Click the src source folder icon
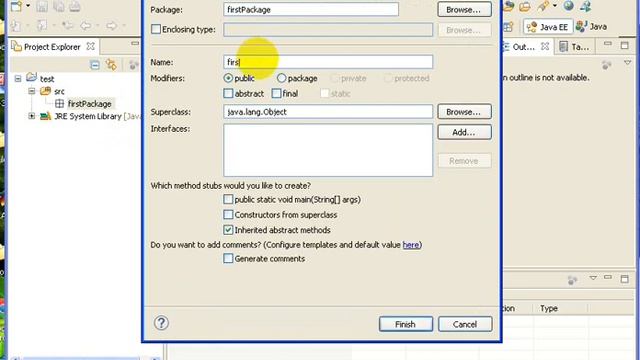Viewport: 640px width, 360px height. 45,91
